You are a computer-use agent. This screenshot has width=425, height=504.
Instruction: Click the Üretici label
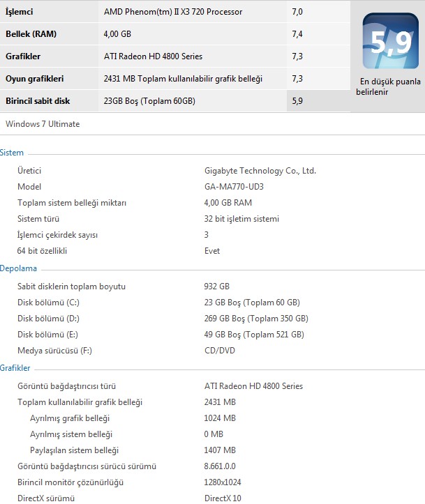[x=29, y=170]
